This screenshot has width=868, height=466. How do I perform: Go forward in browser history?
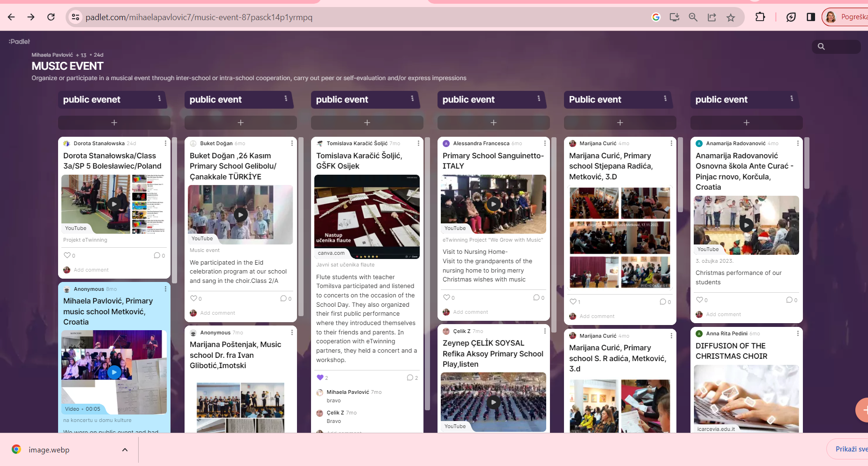coord(31,17)
